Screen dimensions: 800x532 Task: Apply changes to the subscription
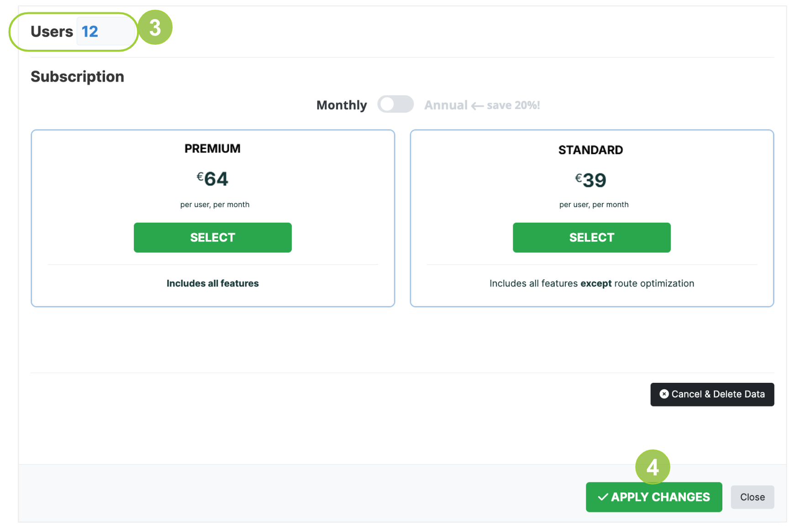[654, 497]
